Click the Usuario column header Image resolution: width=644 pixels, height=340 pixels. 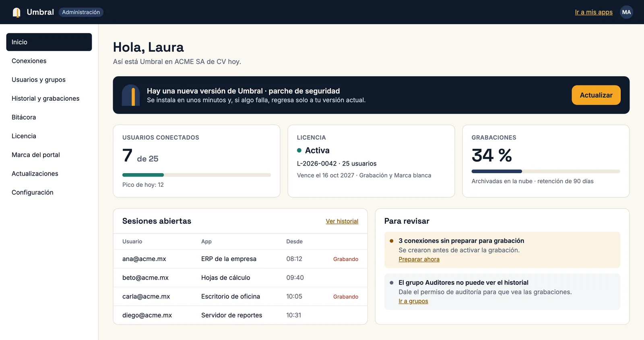132,242
